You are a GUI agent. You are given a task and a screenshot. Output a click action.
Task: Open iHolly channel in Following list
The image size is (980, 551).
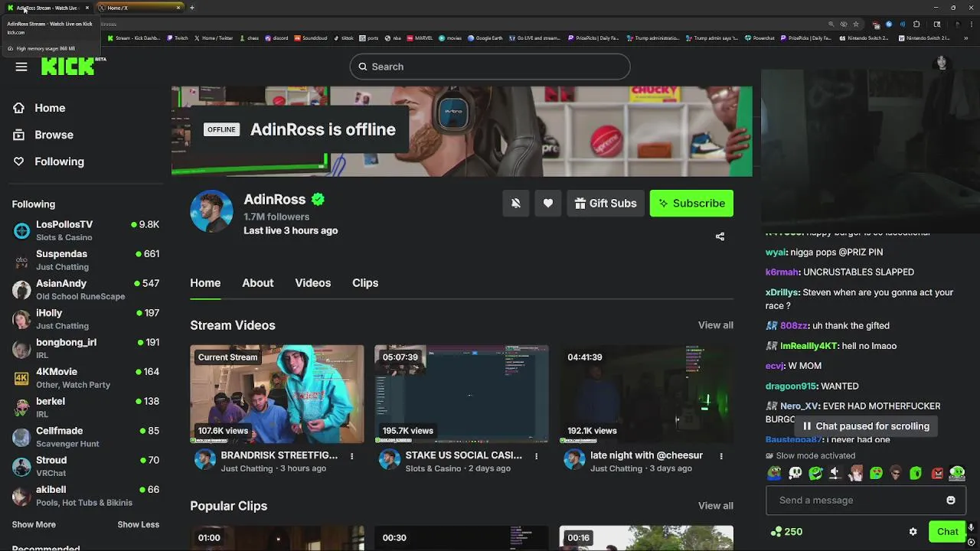pyautogui.click(x=86, y=319)
